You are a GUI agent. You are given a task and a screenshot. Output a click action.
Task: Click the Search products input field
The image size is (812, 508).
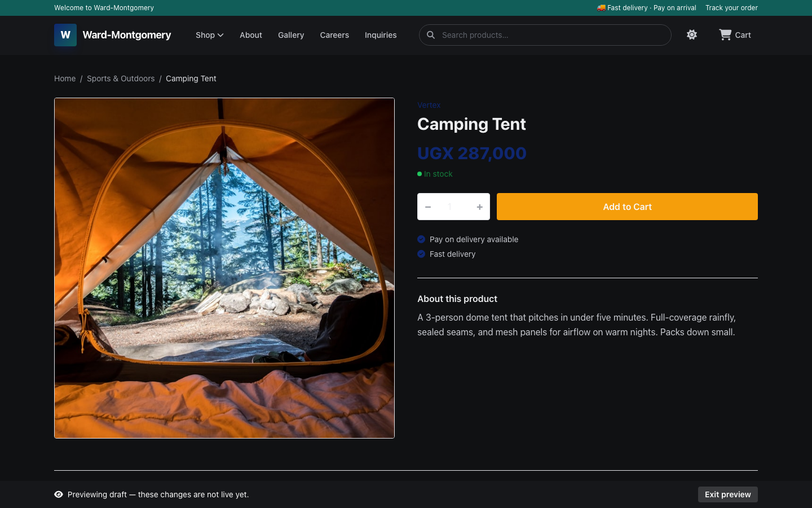pos(545,35)
